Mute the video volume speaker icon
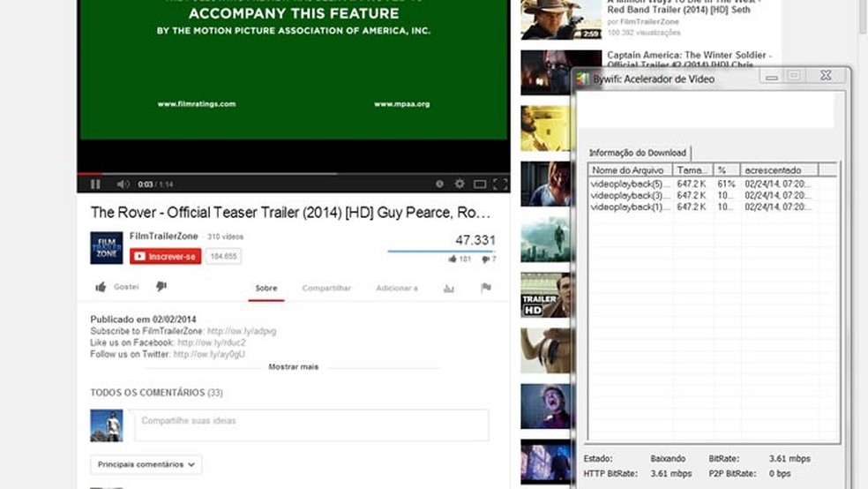 pyautogui.click(x=123, y=184)
